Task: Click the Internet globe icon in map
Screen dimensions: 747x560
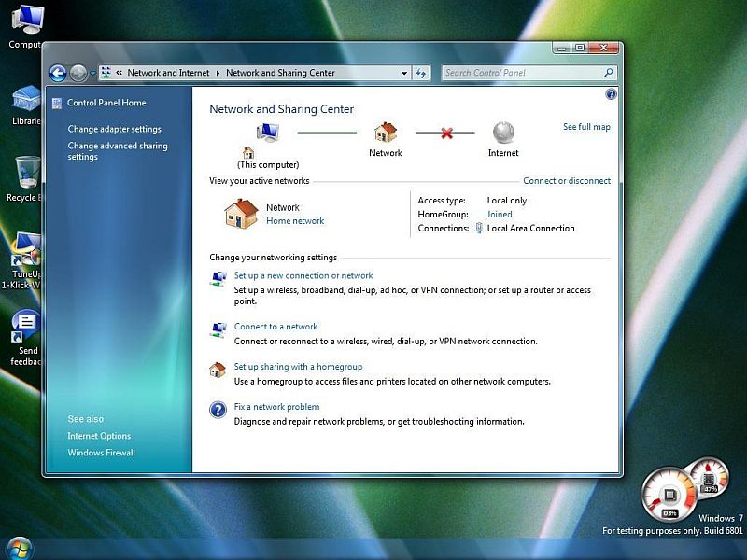Action: point(503,132)
